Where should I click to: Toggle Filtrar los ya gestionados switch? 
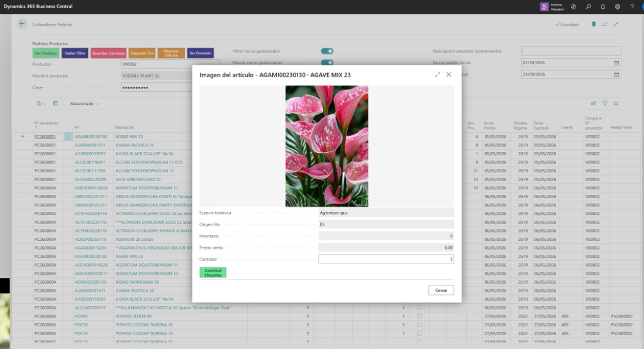(x=327, y=51)
